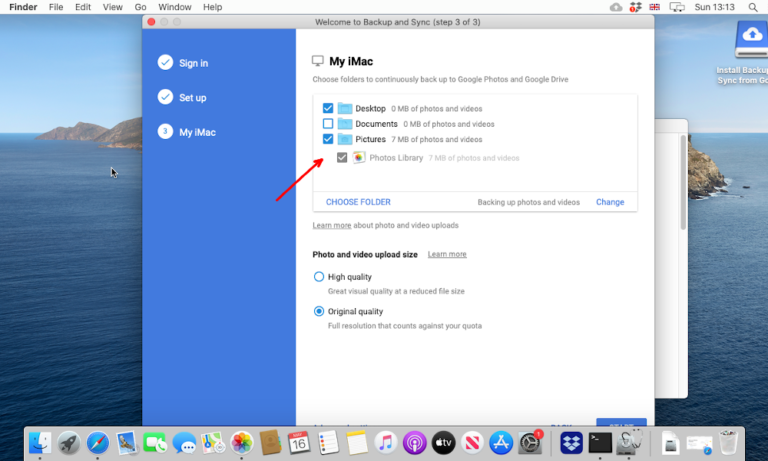This screenshot has height=461, width=768.
Task: Open the Go menu
Action: (x=140, y=7)
